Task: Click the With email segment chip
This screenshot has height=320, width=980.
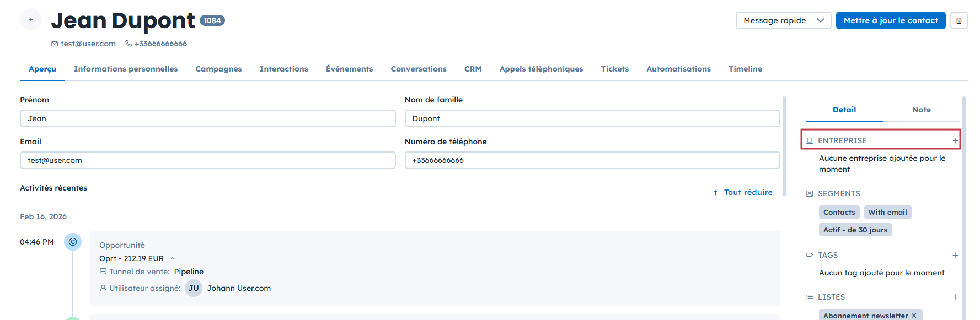Action: point(888,212)
